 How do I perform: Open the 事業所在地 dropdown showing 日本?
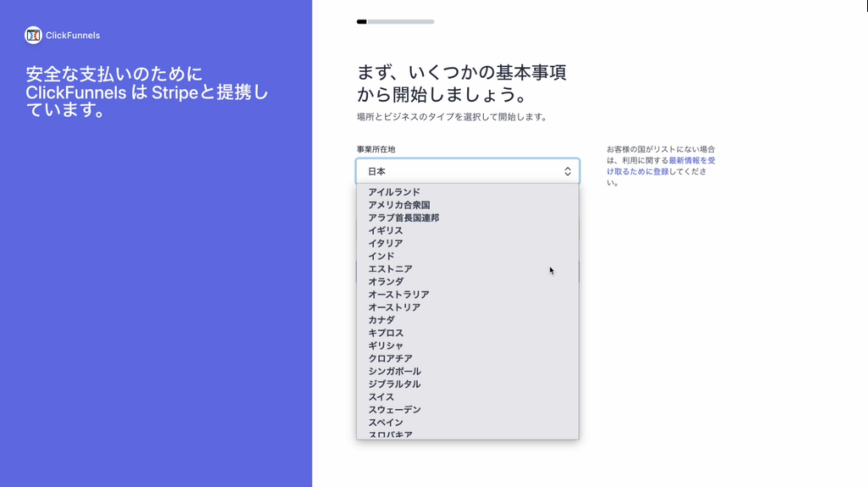tap(468, 171)
